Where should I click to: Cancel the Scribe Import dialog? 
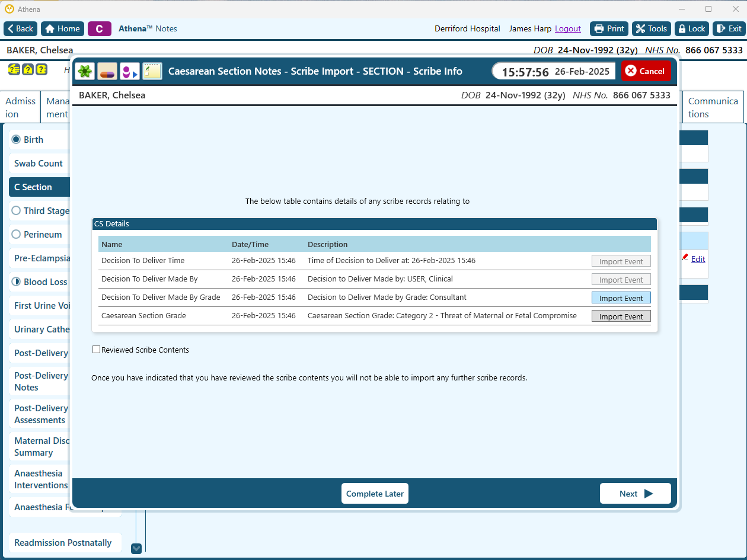[646, 71]
